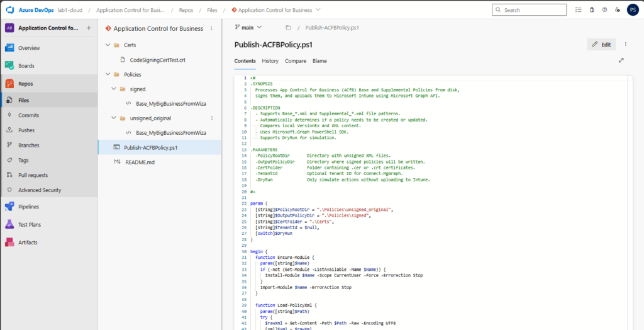Open Pipelines from the left navigation

(x=28, y=207)
